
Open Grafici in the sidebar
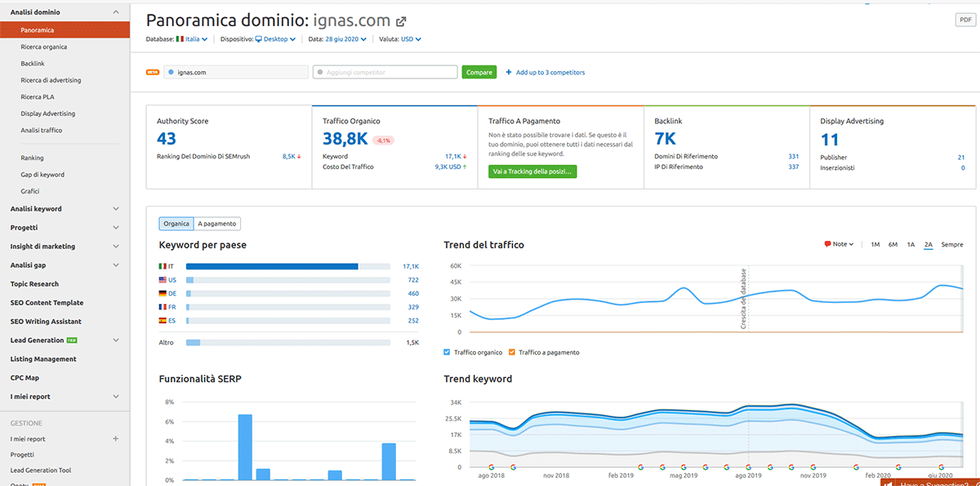pyautogui.click(x=30, y=191)
